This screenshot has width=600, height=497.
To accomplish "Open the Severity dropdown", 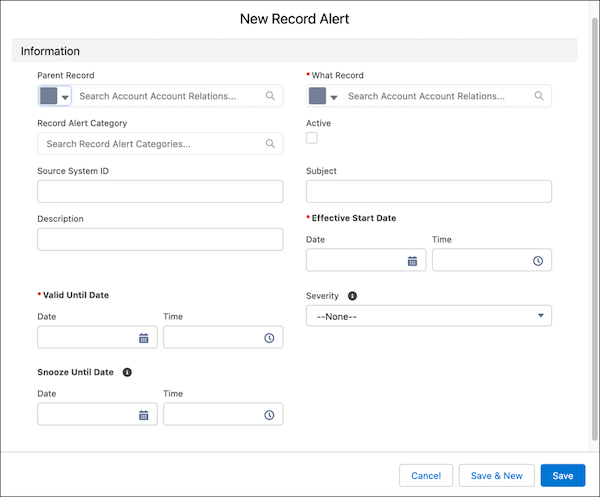I will coord(428,316).
